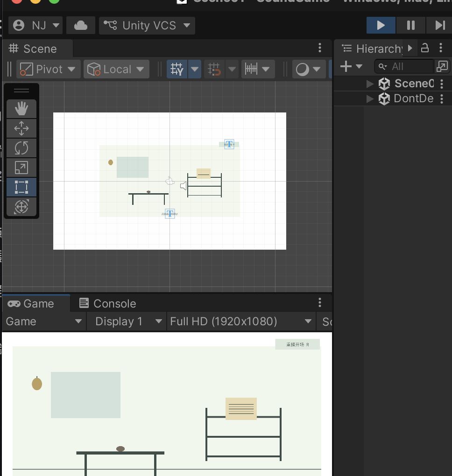
Task: Toggle the Hierarchy lock icon
Action: pos(424,48)
